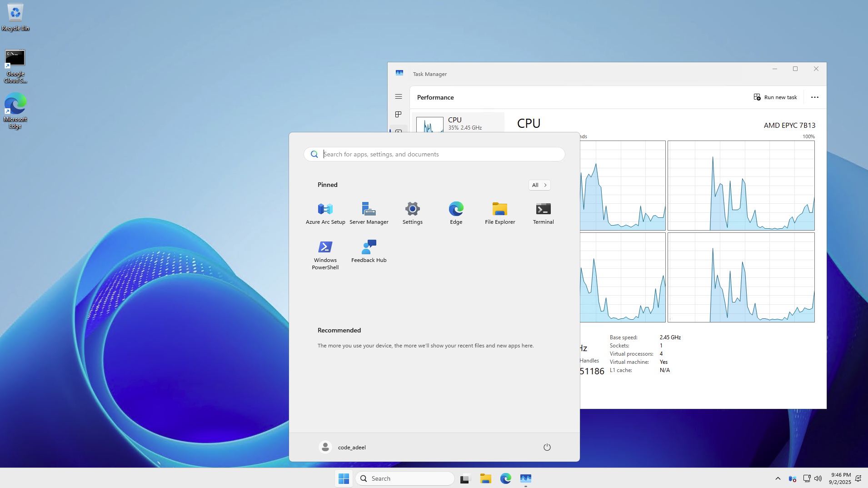868x488 pixels.
Task: Open Processes page in Task Manager sidebar
Action: 399,114
